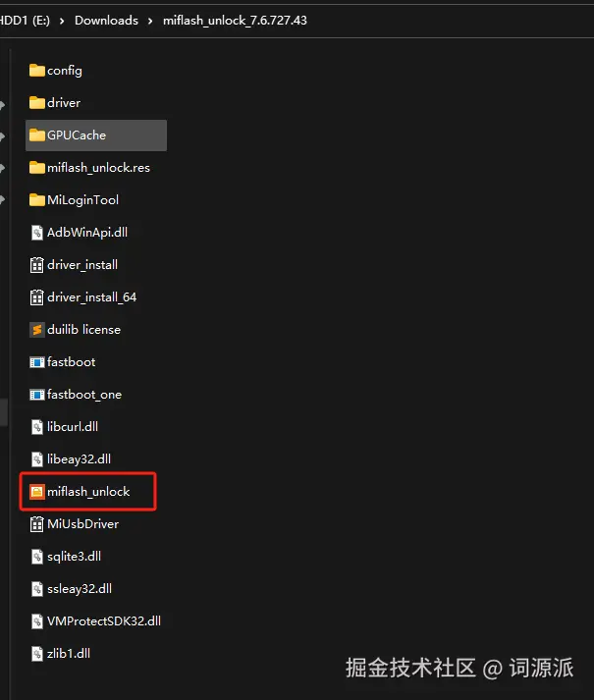Select the file name 'driver_install_64'
The width and height of the screenshot is (594, 700).
pos(92,296)
